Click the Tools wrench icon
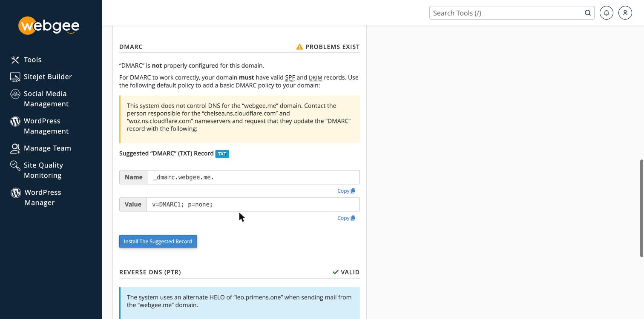644x319 pixels. tap(15, 60)
